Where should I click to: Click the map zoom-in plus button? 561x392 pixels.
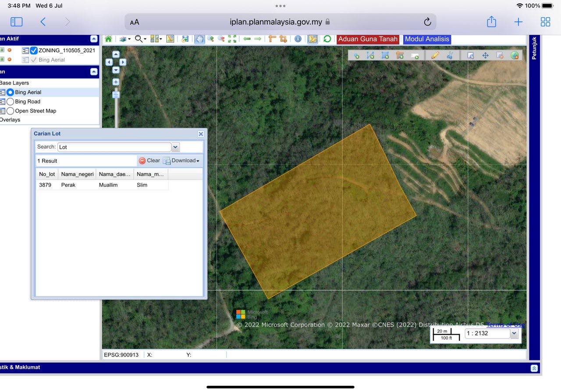tap(116, 82)
